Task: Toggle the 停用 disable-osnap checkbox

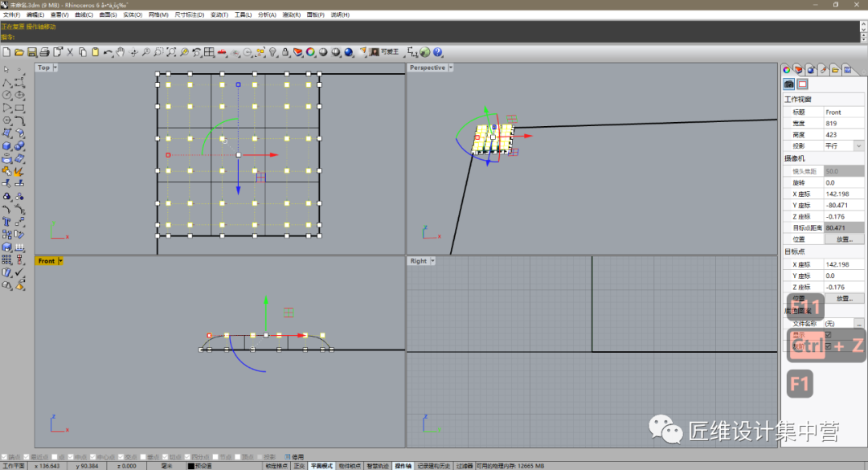Action: tap(287, 456)
